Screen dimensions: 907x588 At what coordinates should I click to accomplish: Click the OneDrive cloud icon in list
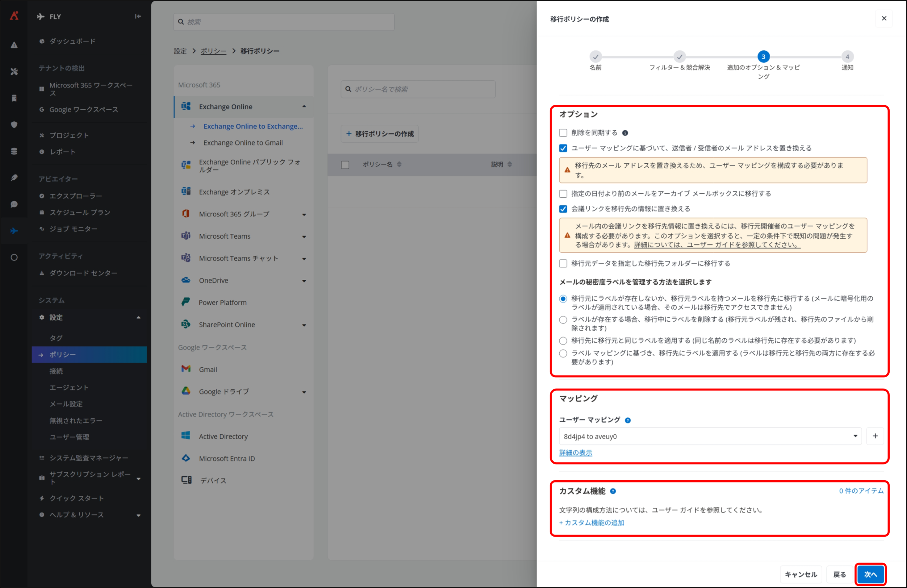pos(186,281)
